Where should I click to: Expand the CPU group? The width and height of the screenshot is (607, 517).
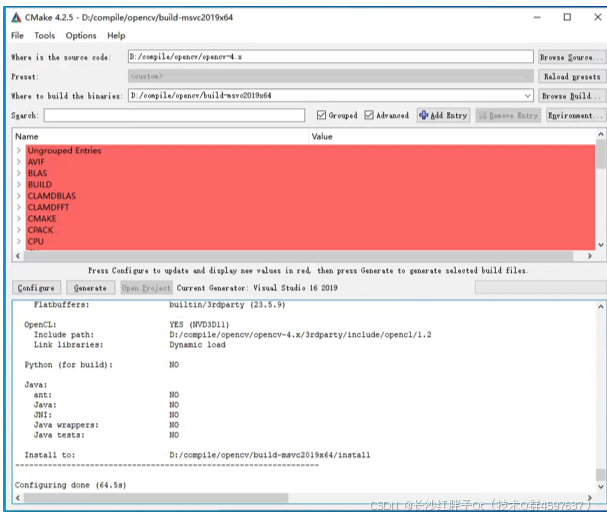[x=18, y=241]
